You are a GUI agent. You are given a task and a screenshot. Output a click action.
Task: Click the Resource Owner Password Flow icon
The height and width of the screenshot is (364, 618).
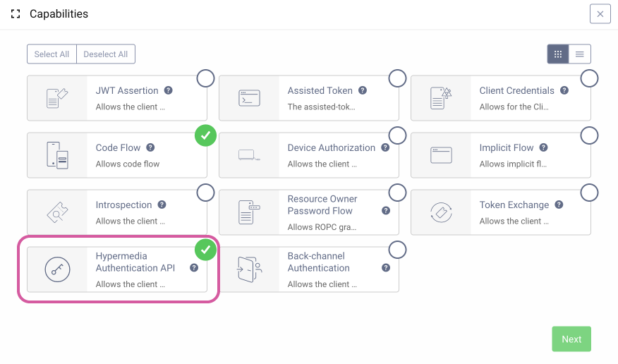(249, 212)
